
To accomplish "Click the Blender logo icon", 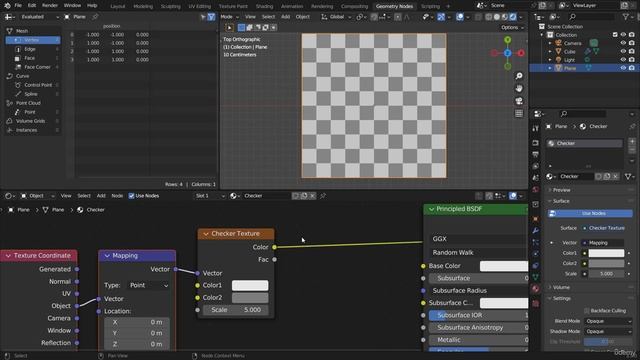I will click(7, 6).
